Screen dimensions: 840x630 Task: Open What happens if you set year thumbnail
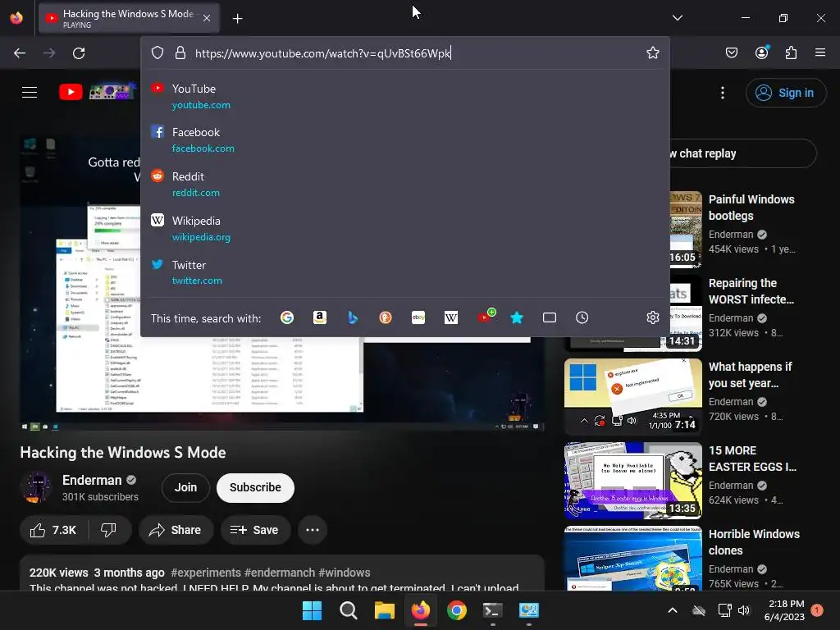(632, 396)
